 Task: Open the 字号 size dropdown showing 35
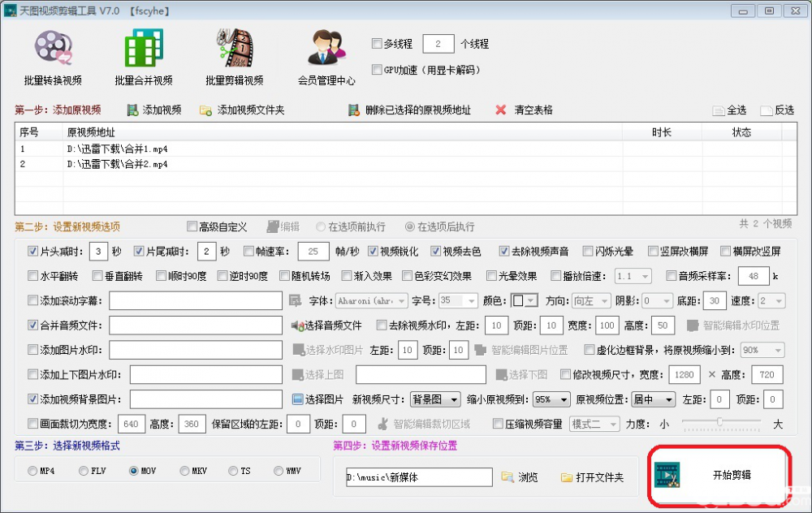click(x=458, y=301)
